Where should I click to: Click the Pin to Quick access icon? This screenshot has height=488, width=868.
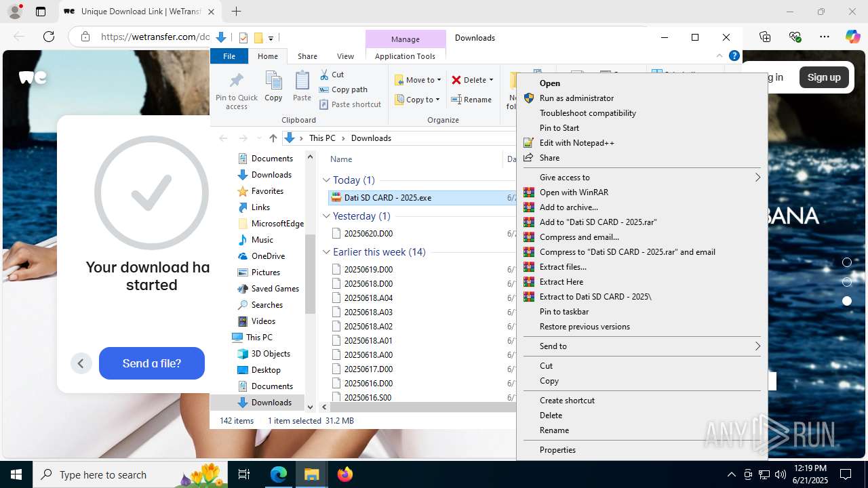click(x=236, y=81)
